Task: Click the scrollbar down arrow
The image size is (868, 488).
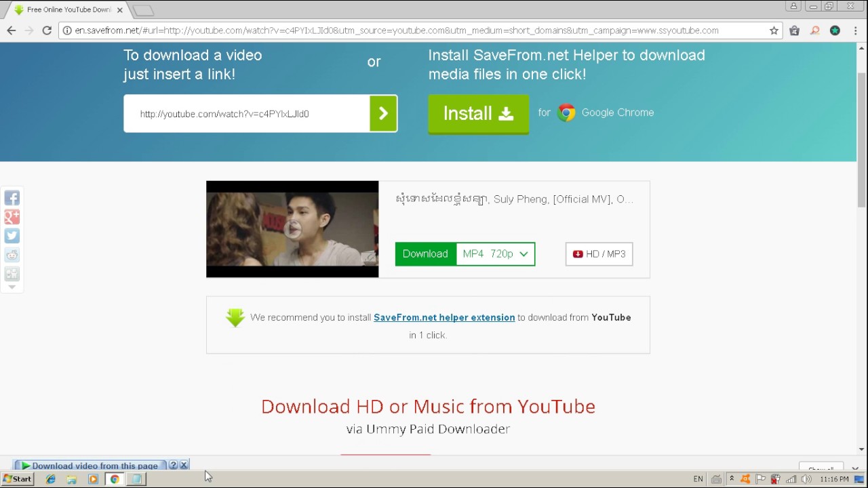Action: click(862, 449)
